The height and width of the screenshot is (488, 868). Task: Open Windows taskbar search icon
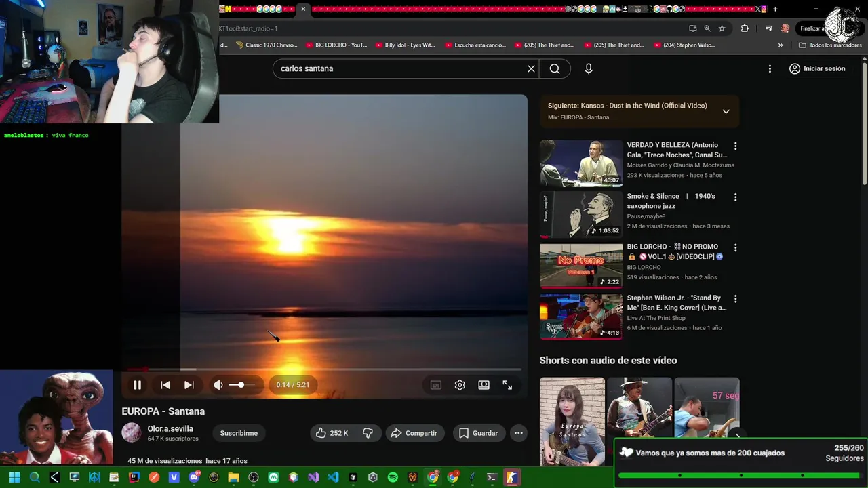35,477
